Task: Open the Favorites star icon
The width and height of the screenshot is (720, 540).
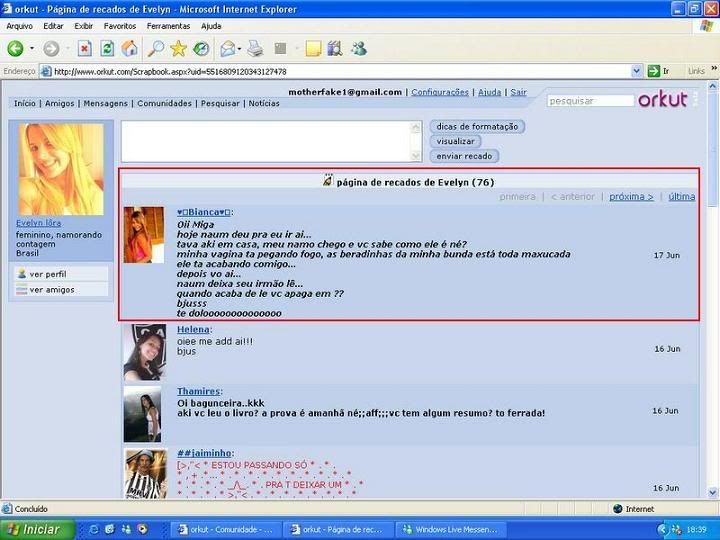Action: tap(179, 48)
